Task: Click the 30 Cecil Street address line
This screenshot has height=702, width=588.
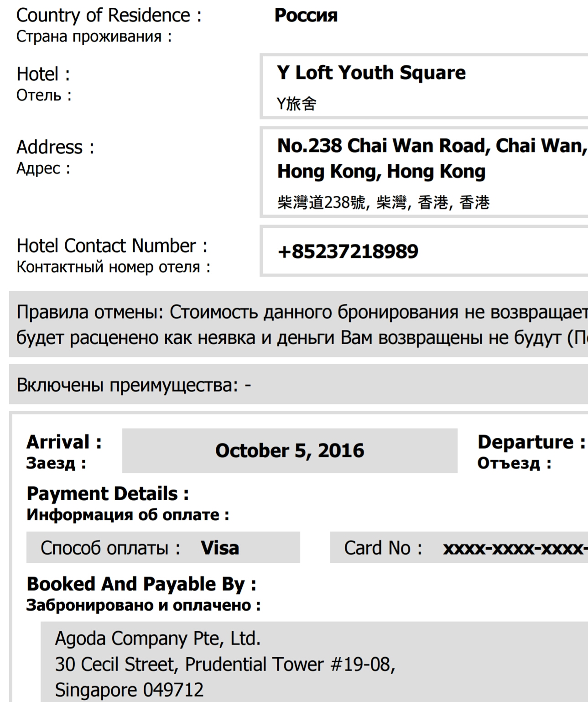Action: [225, 665]
